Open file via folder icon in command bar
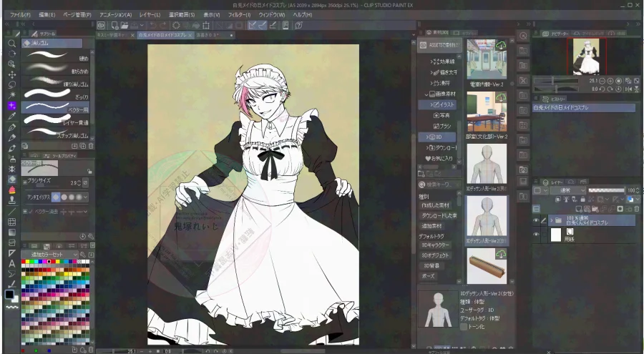Screen dimensions: 644x354 click(124, 26)
